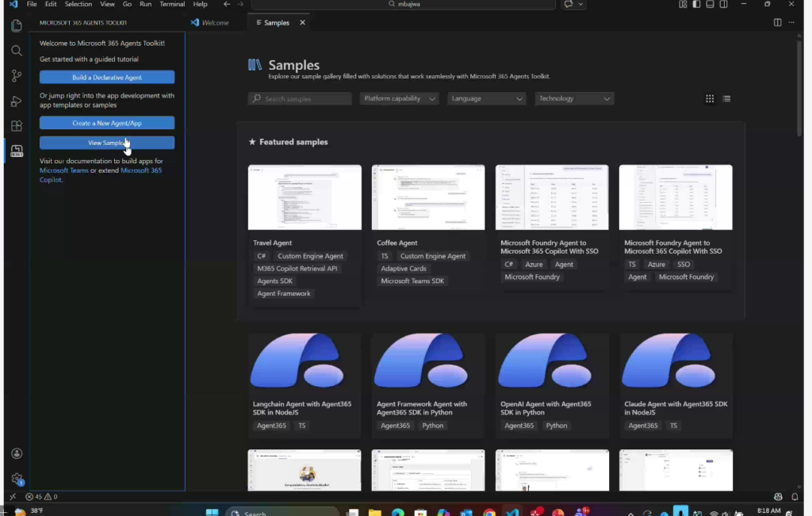Open the Explorer view in activity bar
Screen dimensions: 812x516
coord(17,25)
